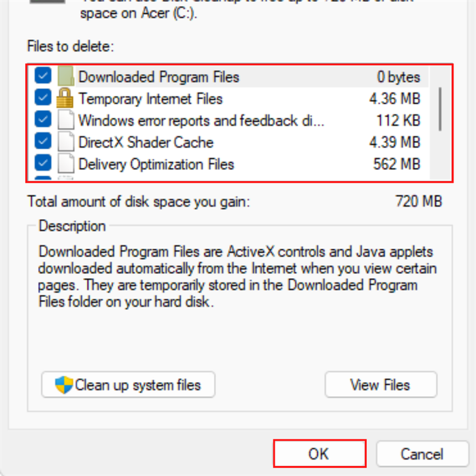Screen dimensions: 476x476
Task: Click the Downloaded Program Files folder icon
Action: 65,77
